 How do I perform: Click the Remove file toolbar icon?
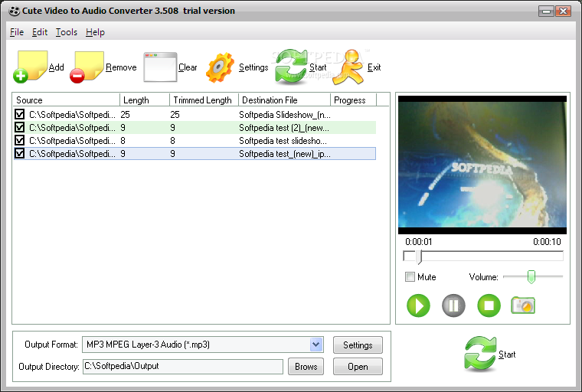click(87, 67)
